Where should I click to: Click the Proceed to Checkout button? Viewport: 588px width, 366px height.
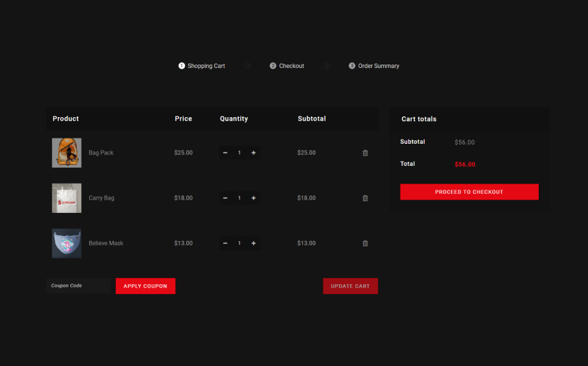click(469, 192)
